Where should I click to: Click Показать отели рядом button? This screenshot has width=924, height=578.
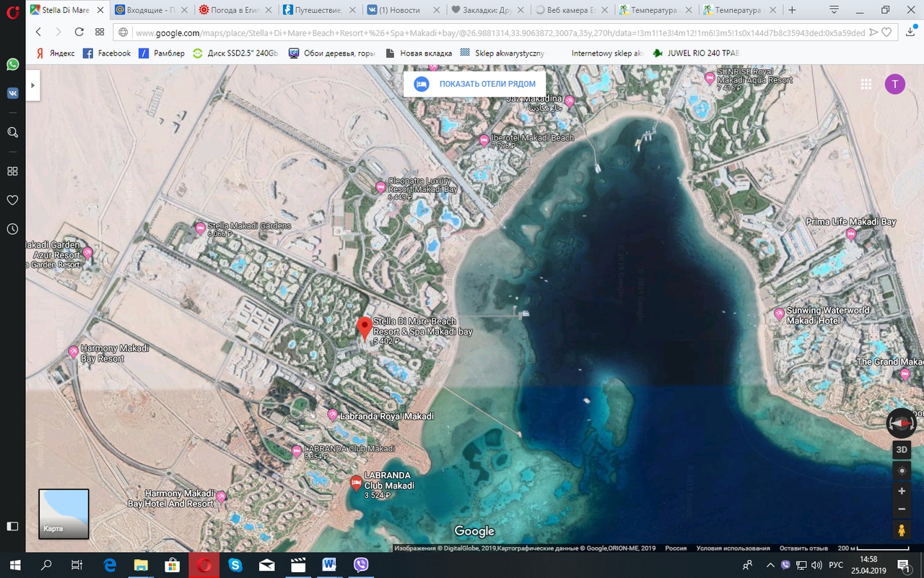tap(475, 84)
